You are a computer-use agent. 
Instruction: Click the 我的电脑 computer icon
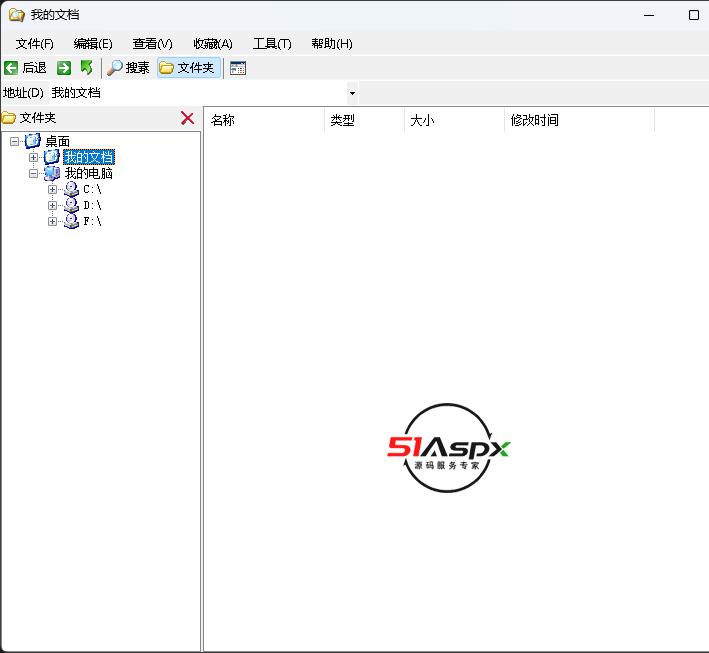[x=52, y=173]
